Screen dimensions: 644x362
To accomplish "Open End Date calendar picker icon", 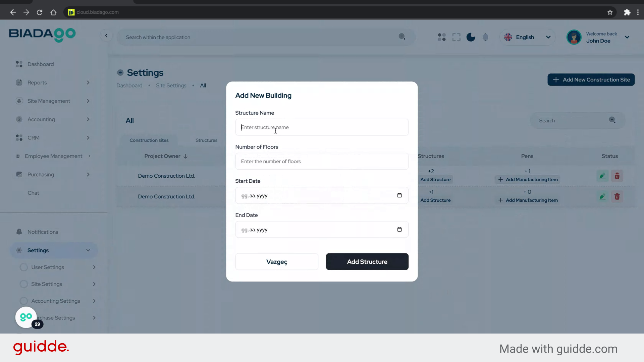I will point(399,230).
